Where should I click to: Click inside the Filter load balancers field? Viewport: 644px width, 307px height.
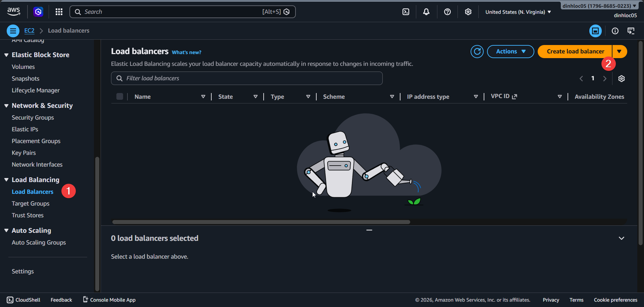(x=247, y=78)
